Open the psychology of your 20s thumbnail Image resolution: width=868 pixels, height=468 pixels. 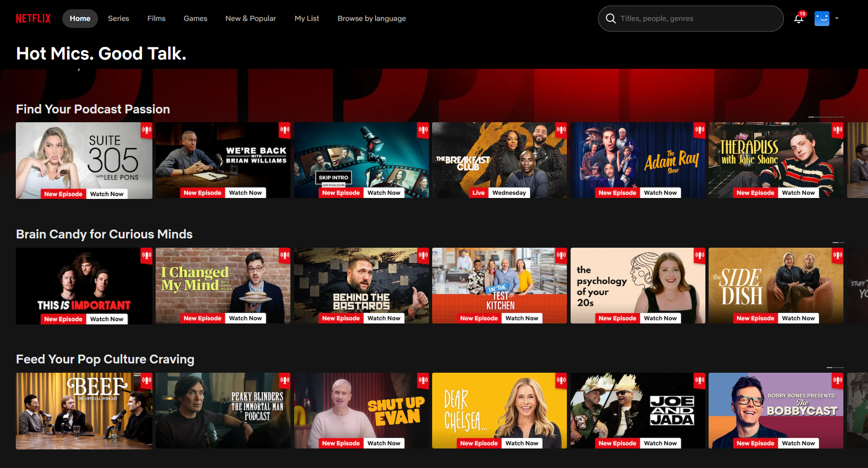click(x=638, y=285)
